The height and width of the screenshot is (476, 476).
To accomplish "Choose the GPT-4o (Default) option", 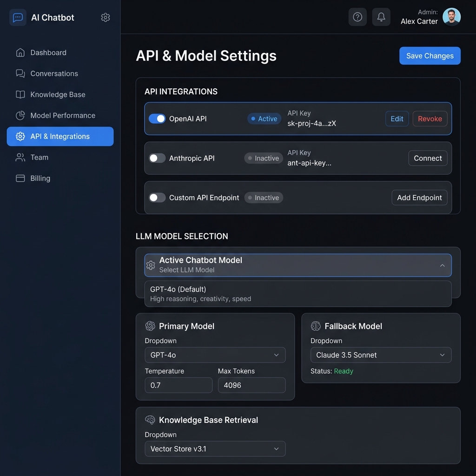I will point(298,294).
